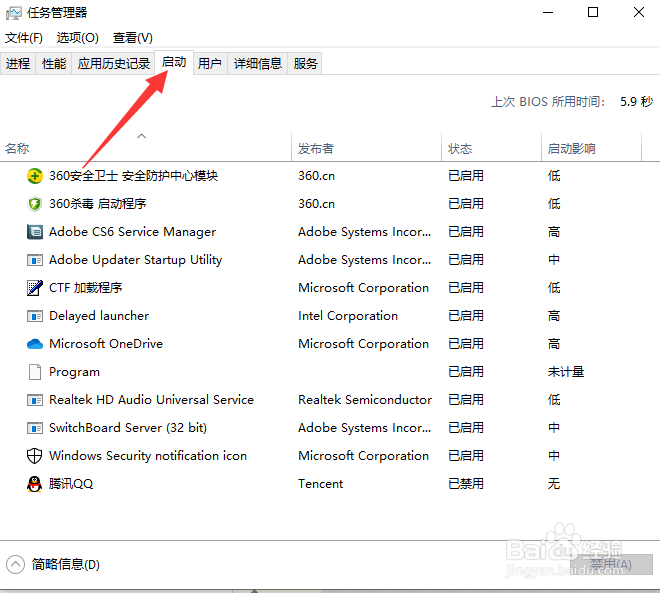Viewport: 660px width, 593px height.
Task: Click the blank Program file icon
Action: pyautogui.click(x=35, y=372)
